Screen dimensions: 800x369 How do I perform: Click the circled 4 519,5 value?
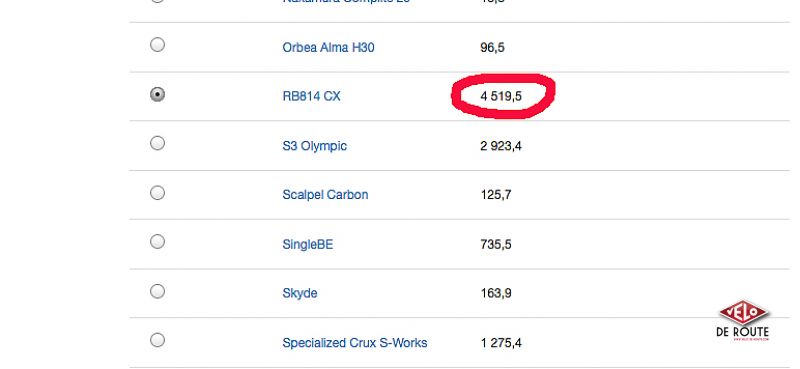click(x=501, y=96)
